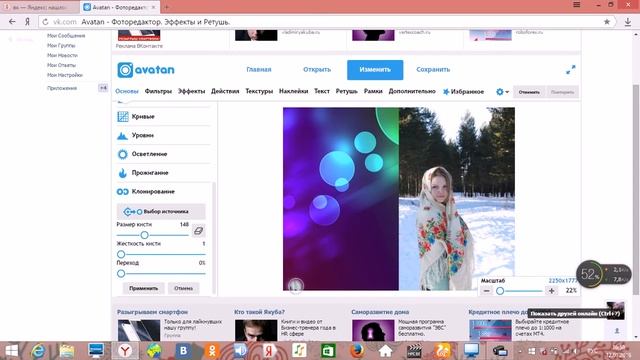Open Мои Новости in the VK sidebar

coord(62,56)
